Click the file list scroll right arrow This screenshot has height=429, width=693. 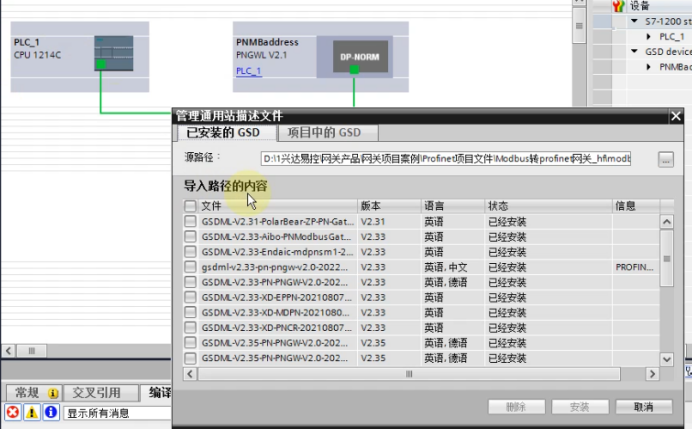click(652, 374)
